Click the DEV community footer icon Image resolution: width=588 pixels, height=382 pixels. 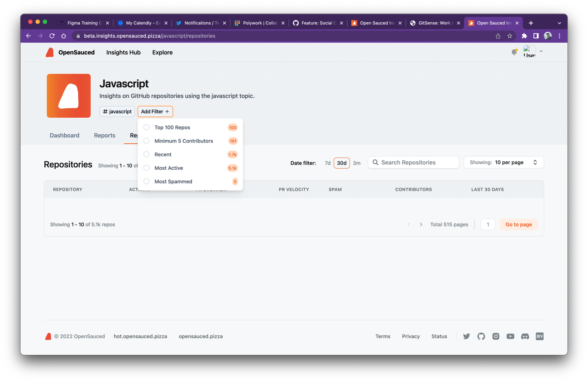[539, 336]
